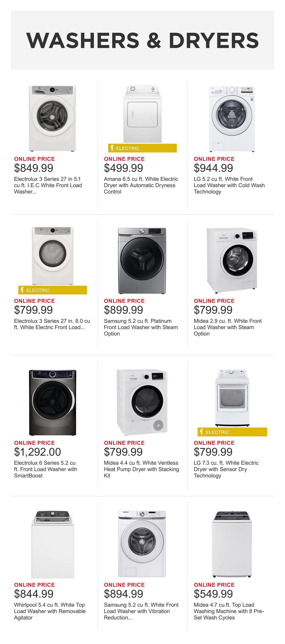Click the Washers & Dryers heading banner
285x644 pixels.
tap(142, 40)
